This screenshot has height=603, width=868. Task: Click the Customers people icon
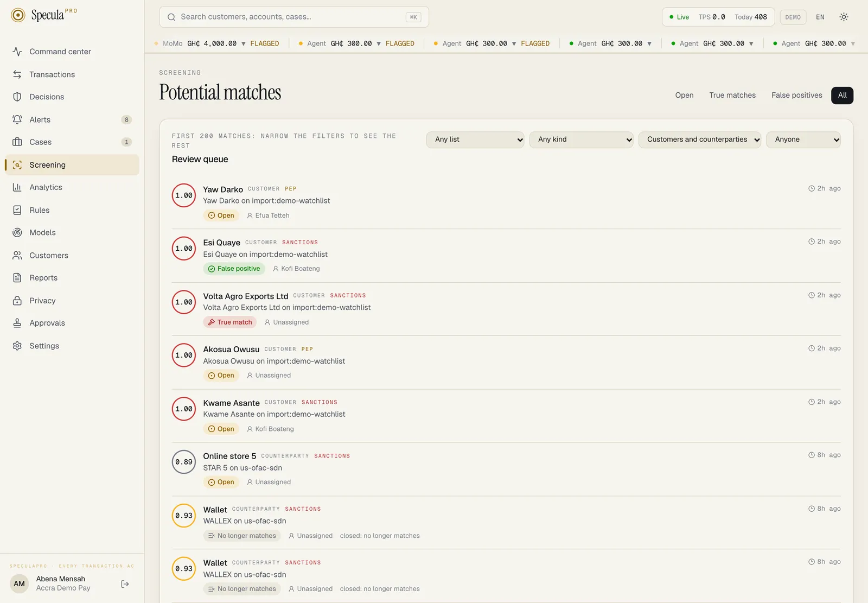(x=17, y=255)
